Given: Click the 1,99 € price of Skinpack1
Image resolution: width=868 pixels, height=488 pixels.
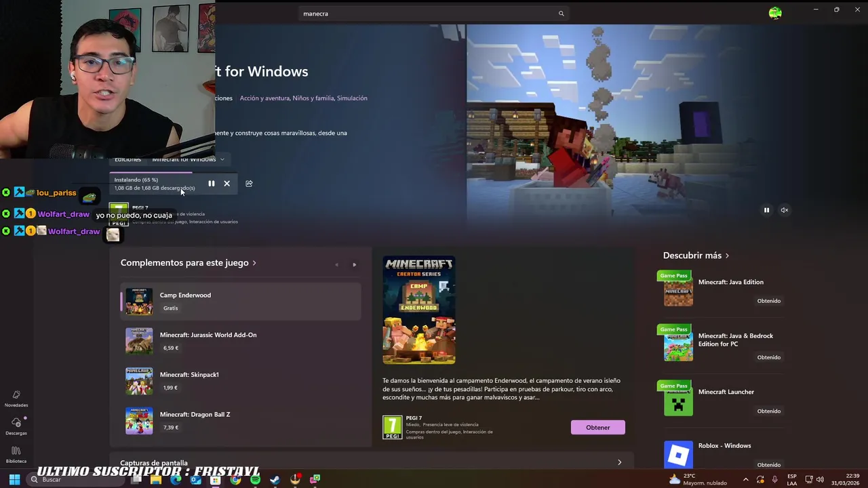Looking at the screenshot, I should (x=170, y=388).
